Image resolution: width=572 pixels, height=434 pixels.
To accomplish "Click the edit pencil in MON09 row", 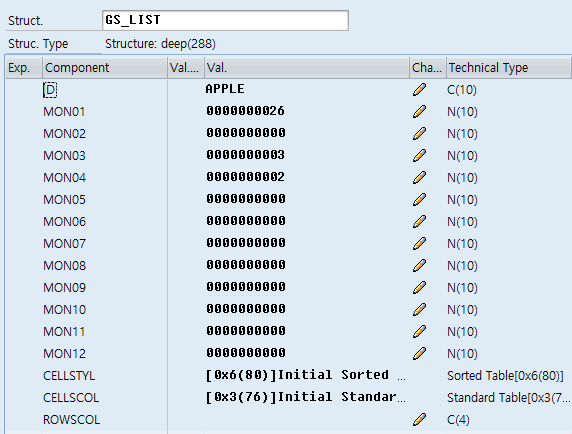I will pyautogui.click(x=420, y=287).
